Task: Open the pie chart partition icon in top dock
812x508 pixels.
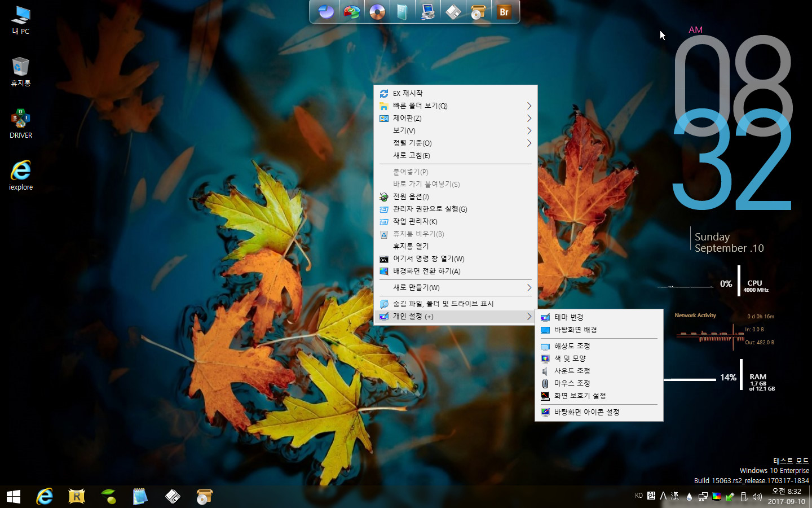Action: [x=326, y=11]
